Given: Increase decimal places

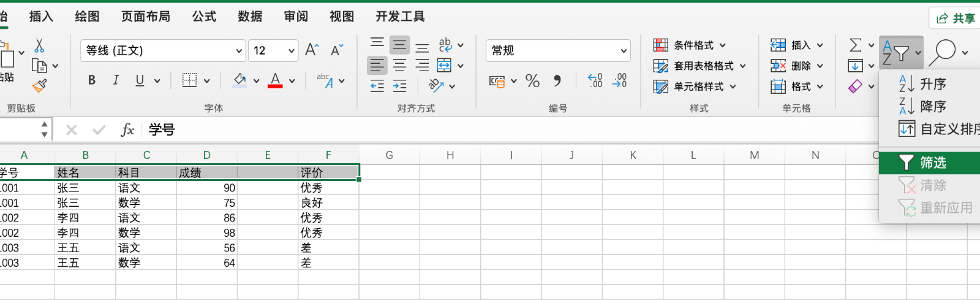Looking at the screenshot, I should point(595,80).
